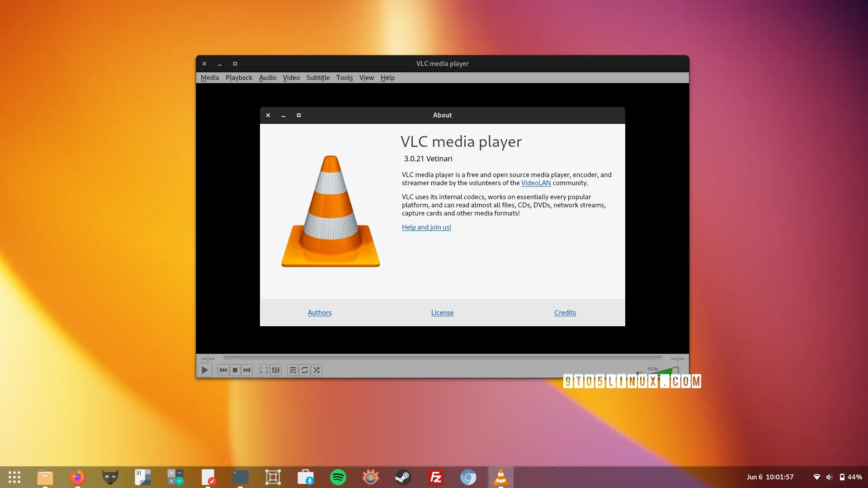Viewport: 868px width, 488px height.
Task: Click the 'Help and join us!' link
Action: pyautogui.click(x=426, y=227)
